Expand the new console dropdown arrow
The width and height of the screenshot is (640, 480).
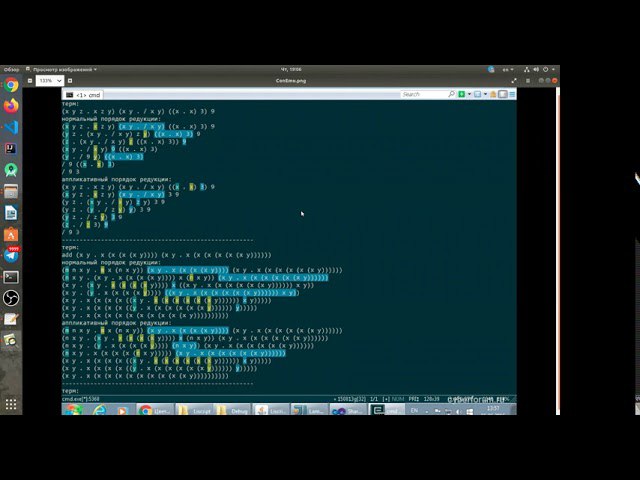[469, 94]
